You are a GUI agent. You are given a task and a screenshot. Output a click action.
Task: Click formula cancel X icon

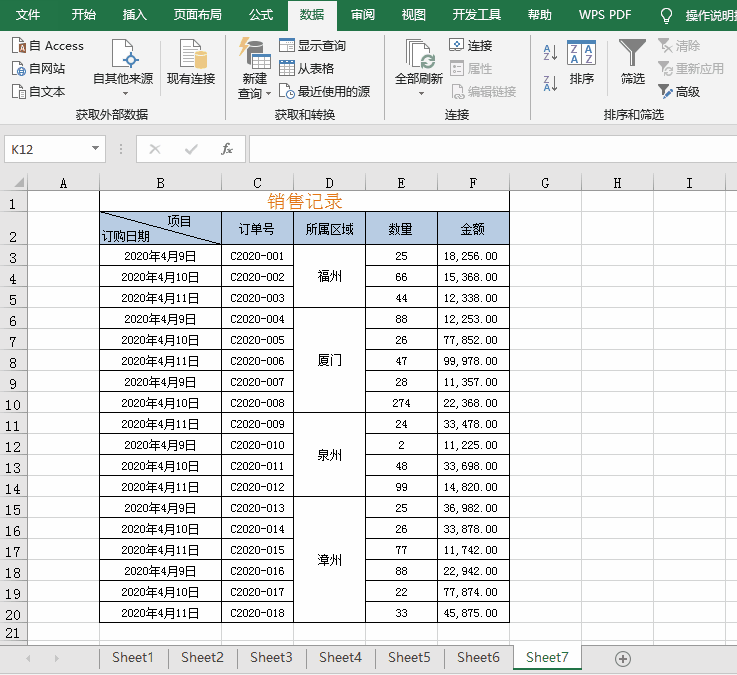click(155, 149)
